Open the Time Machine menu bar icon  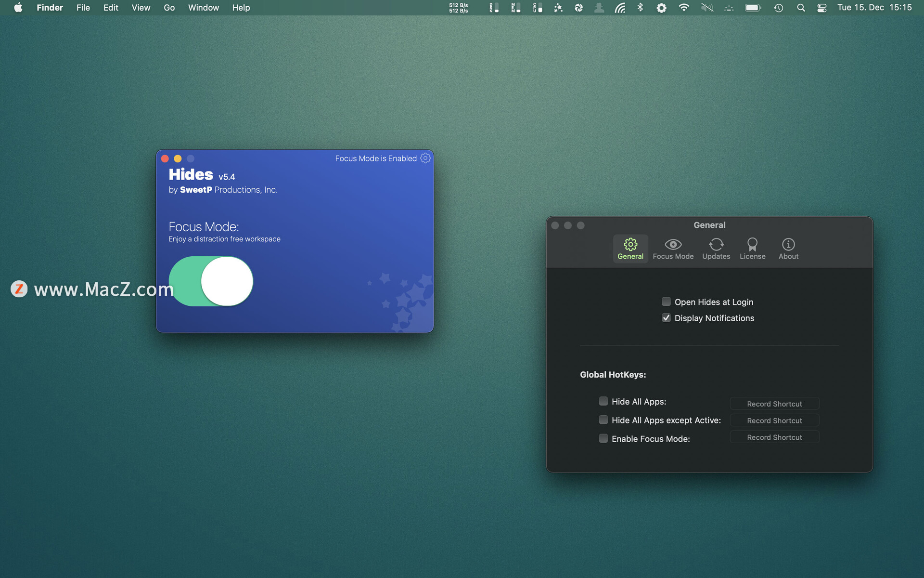[779, 8]
